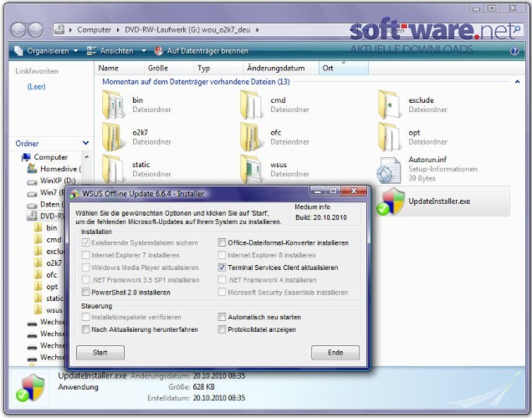Select the opt folder in tree
This screenshot has width=532, height=418.
[52, 287]
